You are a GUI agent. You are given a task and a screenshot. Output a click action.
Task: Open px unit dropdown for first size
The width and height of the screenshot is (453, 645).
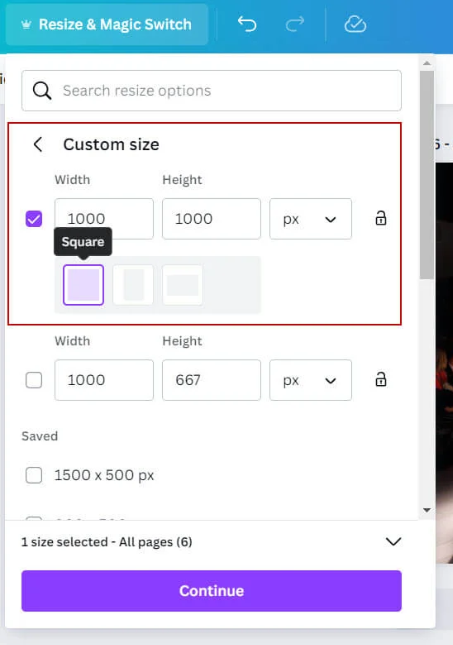point(311,219)
